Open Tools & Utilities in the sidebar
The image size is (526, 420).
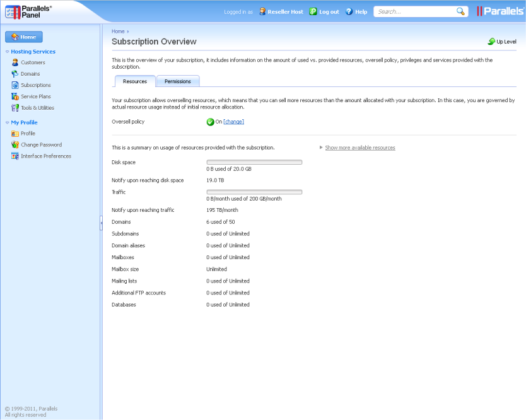(x=38, y=108)
